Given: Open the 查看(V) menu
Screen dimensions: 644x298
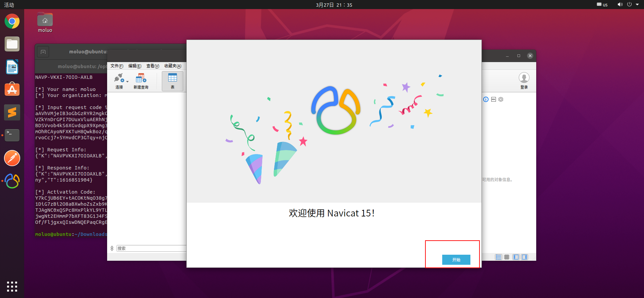Looking at the screenshot, I should (x=153, y=66).
